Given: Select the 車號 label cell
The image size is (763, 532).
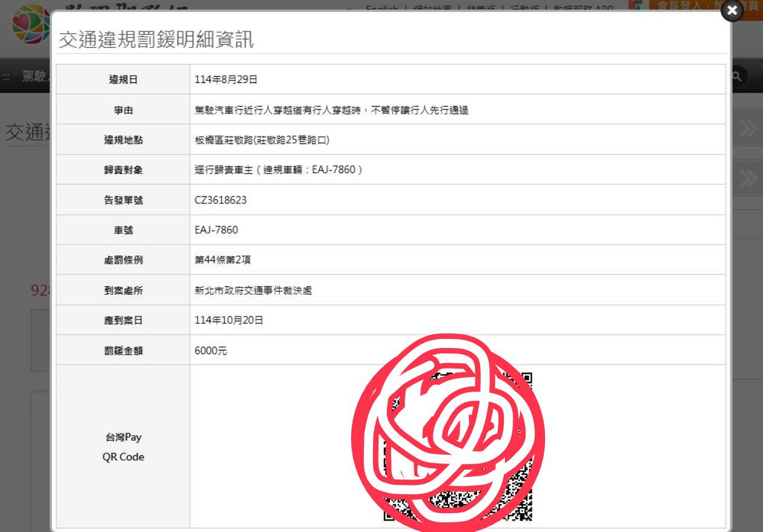Looking at the screenshot, I should [124, 230].
